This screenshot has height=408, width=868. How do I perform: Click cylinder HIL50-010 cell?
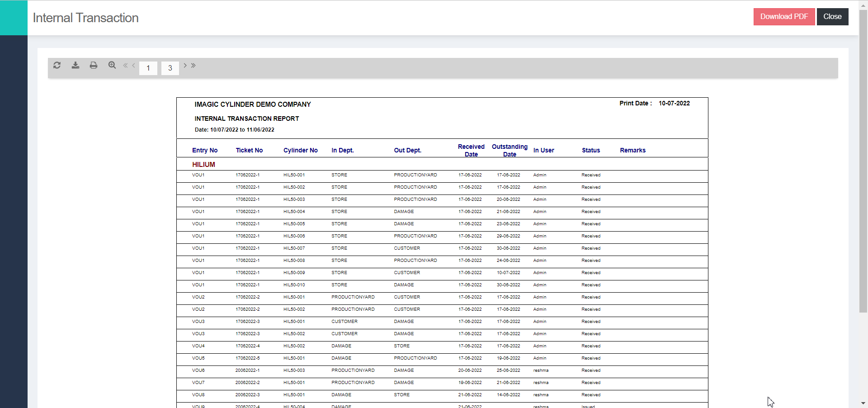point(294,285)
